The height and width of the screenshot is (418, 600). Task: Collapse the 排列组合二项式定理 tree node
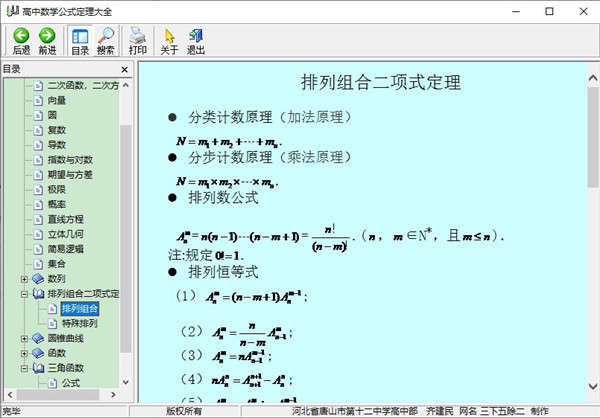(x=24, y=294)
